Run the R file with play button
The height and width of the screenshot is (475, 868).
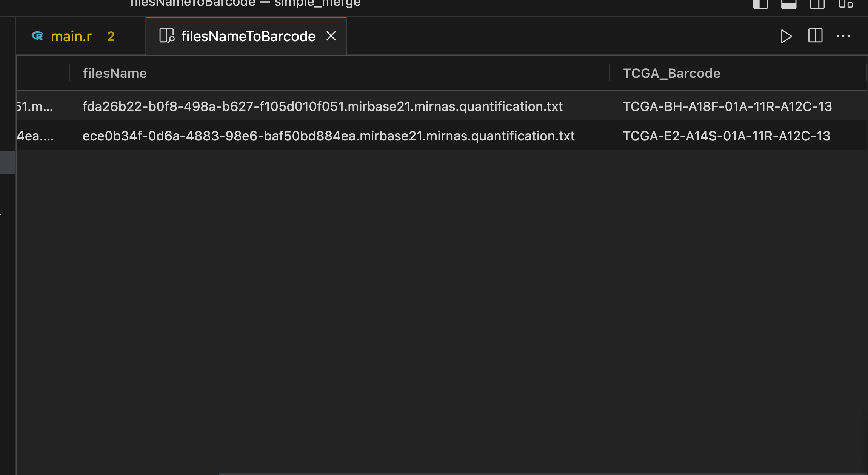(x=786, y=36)
